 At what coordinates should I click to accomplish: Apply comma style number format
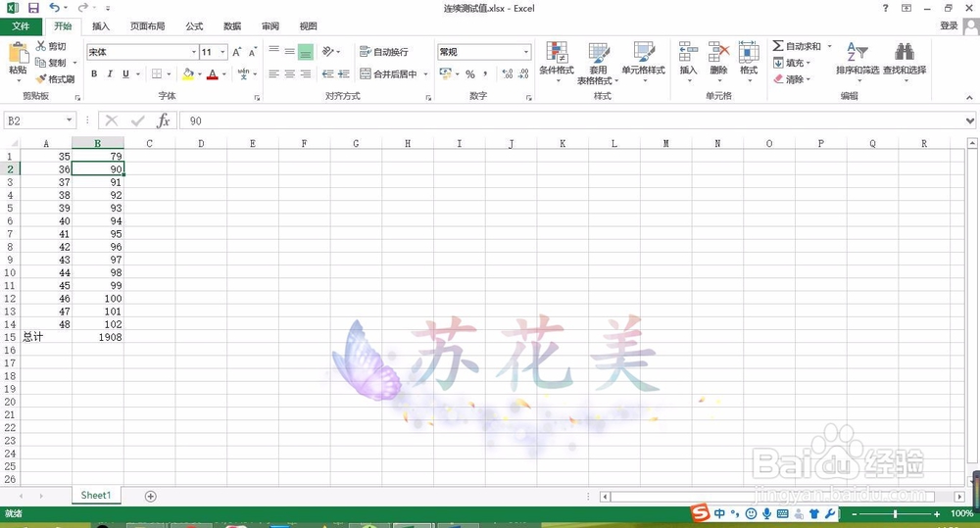coord(486,73)
